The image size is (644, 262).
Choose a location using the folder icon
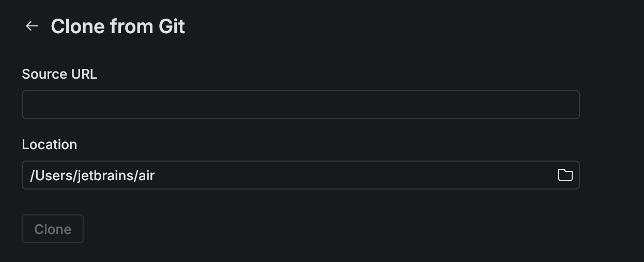[x=565, y=175]
